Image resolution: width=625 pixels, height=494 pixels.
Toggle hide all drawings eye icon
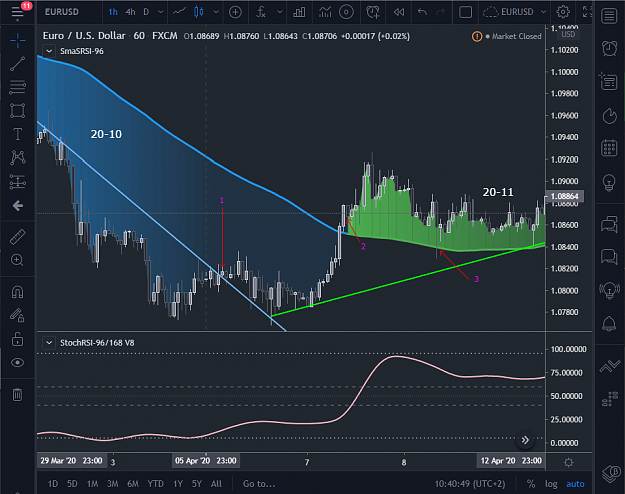(x=18, y=362)
